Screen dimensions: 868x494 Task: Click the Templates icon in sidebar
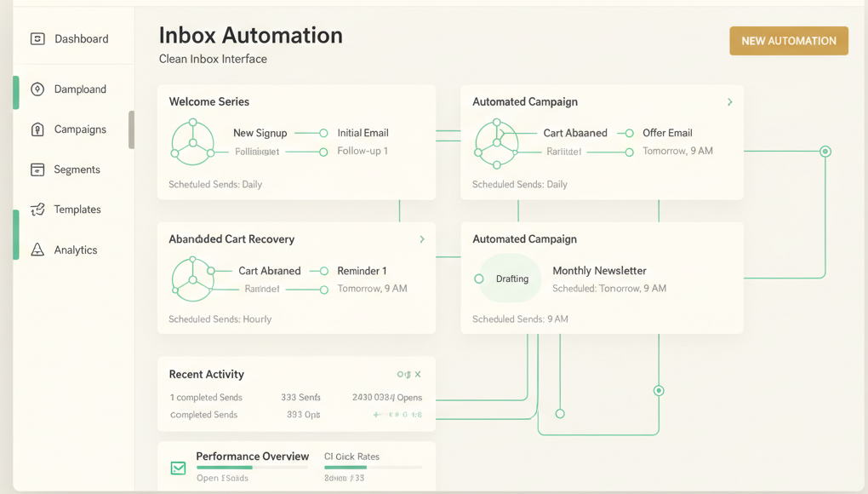click(x=37, y=210)
